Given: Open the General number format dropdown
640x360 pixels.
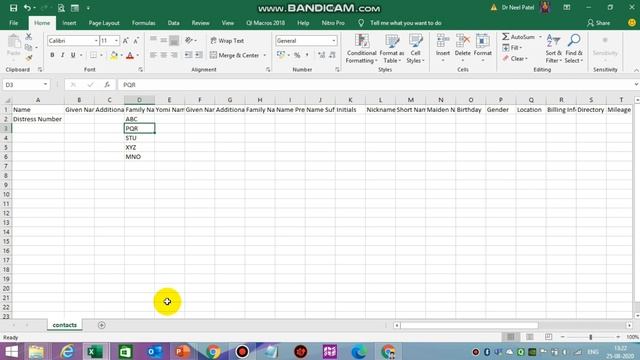Looking at the screenshot, I should (x=334, y=41).
